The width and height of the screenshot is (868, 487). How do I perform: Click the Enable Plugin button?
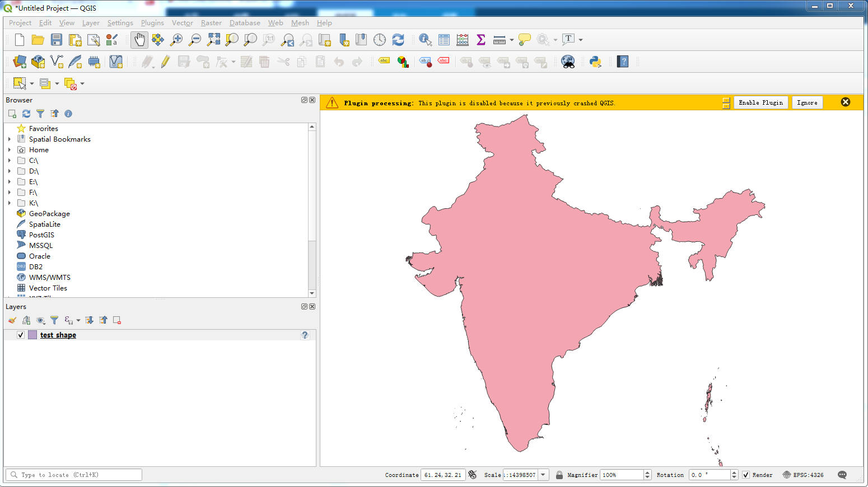760,102
